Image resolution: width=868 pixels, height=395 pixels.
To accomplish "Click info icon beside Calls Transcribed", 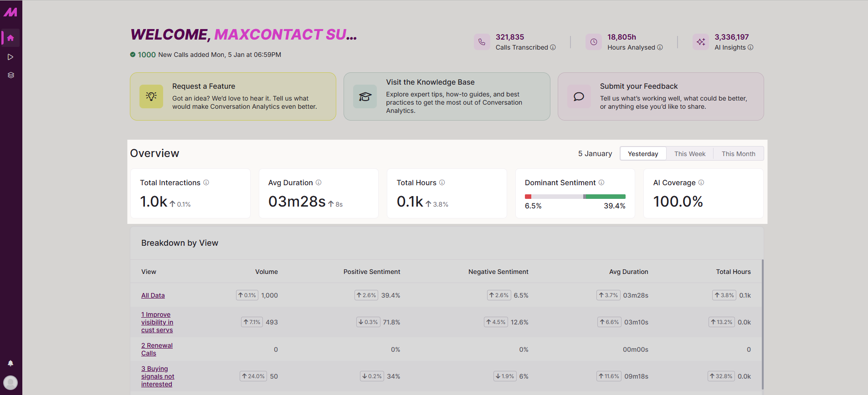I will [x=553, y=47].
